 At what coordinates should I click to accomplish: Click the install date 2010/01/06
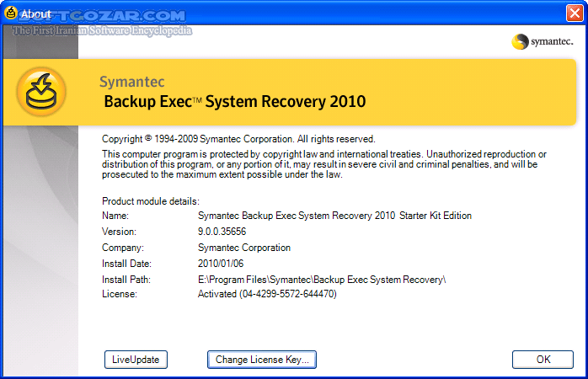(x=221, y=264)
